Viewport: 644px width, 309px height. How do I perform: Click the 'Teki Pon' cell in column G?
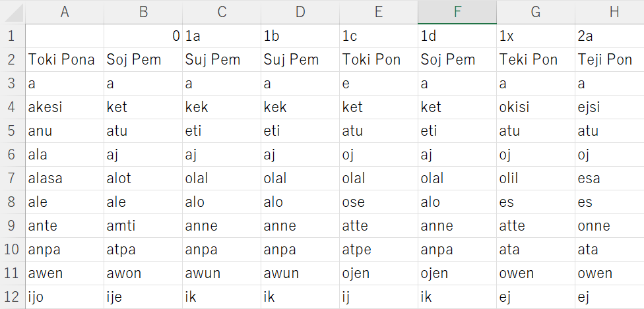coord(535,60)
